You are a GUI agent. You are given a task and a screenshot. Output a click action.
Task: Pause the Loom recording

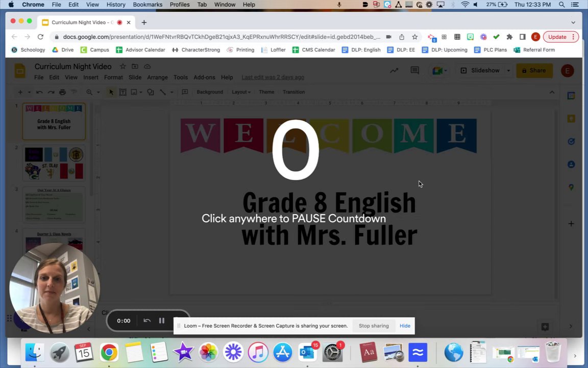[x=162, y=320]
